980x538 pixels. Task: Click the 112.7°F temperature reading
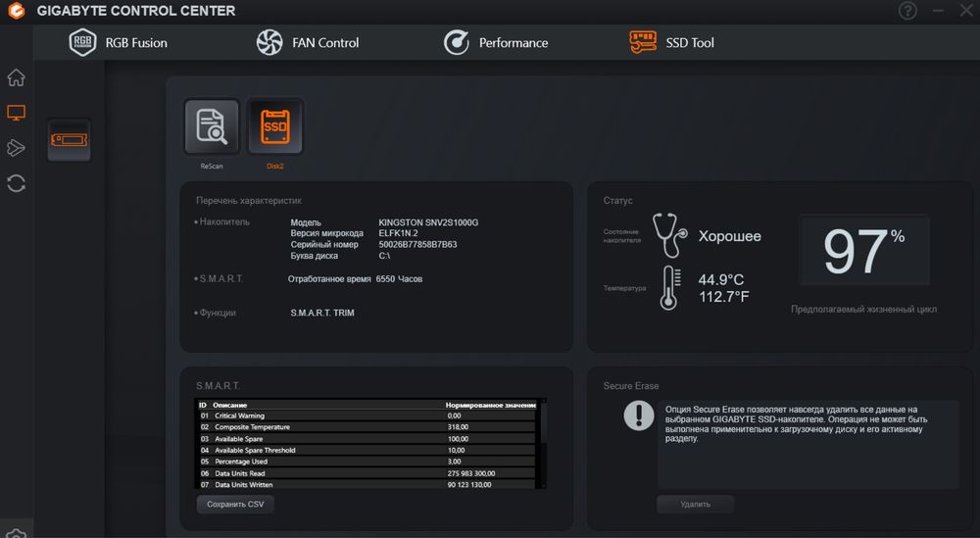tap(723, 296)
